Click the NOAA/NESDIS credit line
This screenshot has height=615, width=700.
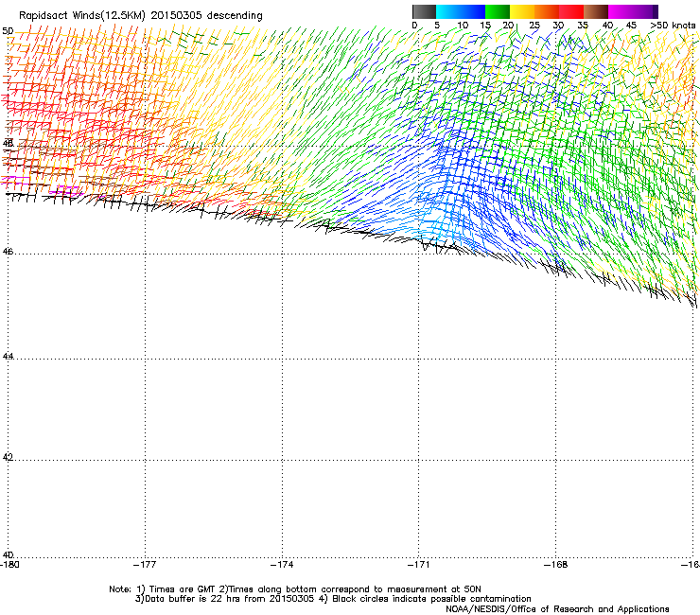[x=557, y=609]
